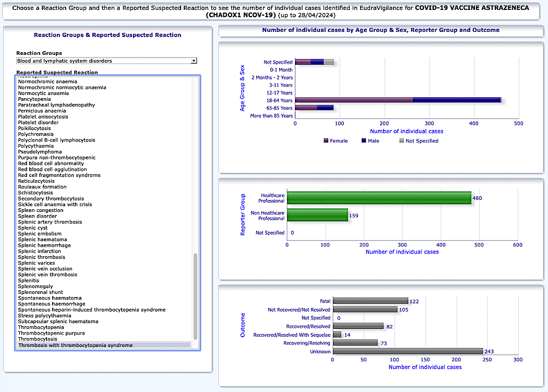Select 'Stress polycythaemia' reaction
The width and height of the screenshot is (548, 392).
point(44,315)
